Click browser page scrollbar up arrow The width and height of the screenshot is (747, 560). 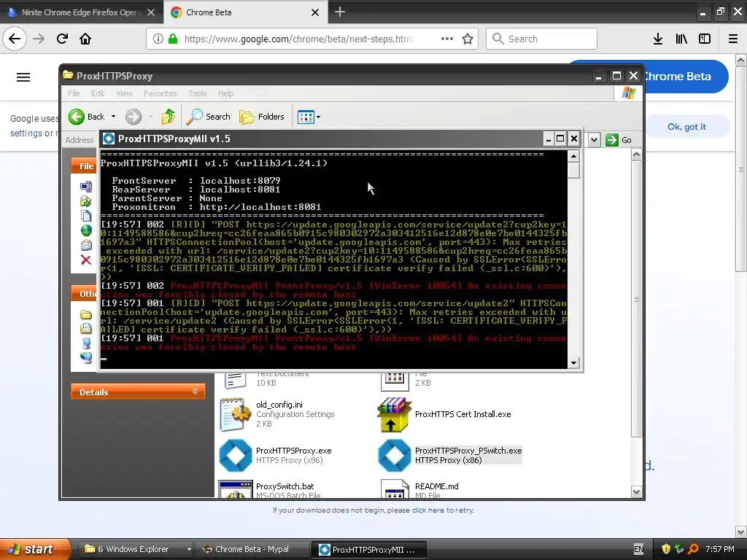(740, 60)
